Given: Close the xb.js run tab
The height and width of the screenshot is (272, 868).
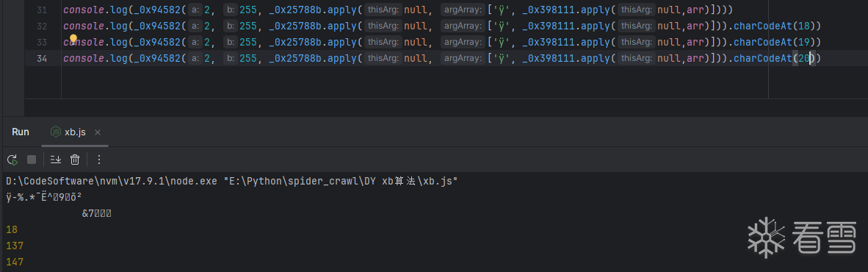Looking at the screenshot, I should [x=98, y=132].
